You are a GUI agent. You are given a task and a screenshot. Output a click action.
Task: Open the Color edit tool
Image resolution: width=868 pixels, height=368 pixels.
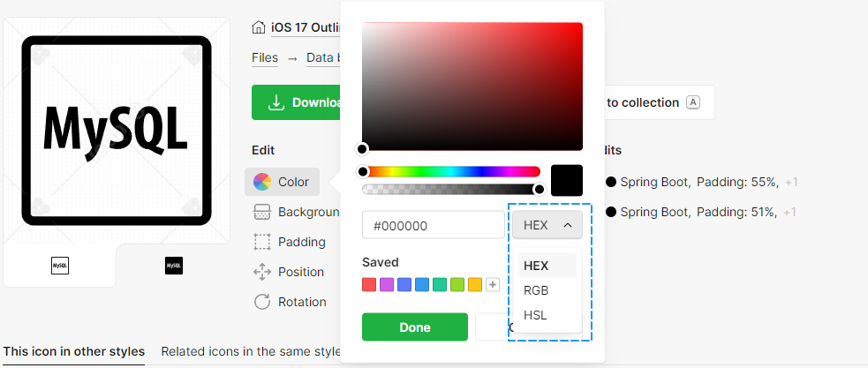pos(282,182)
